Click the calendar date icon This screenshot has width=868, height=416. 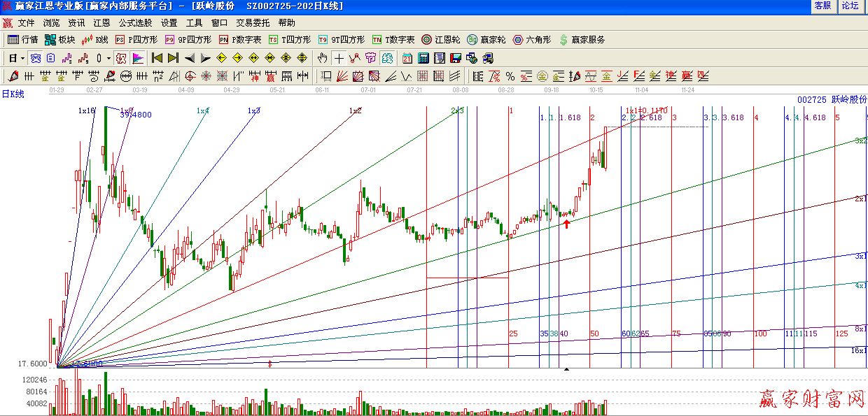pos(407,58)
